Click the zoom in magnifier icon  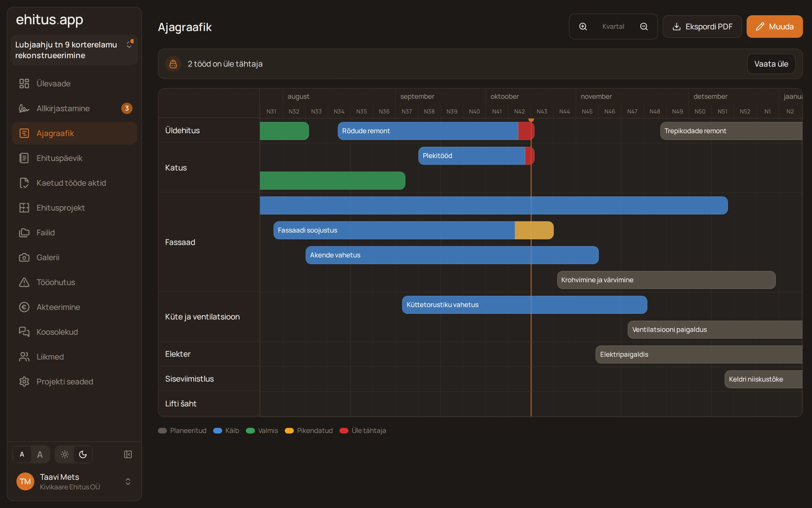pyautogui.click(x=583, y=27)
